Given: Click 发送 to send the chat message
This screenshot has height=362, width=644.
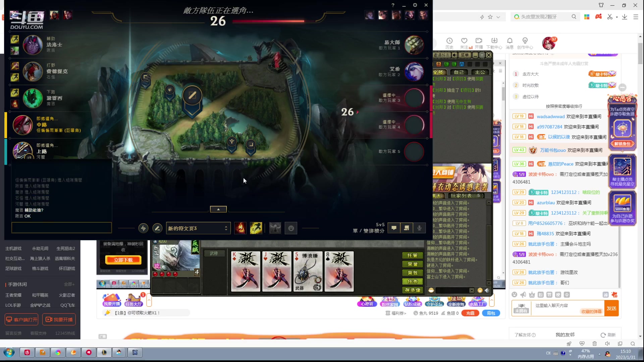Looking at the screenshot, I should [611, 308].
